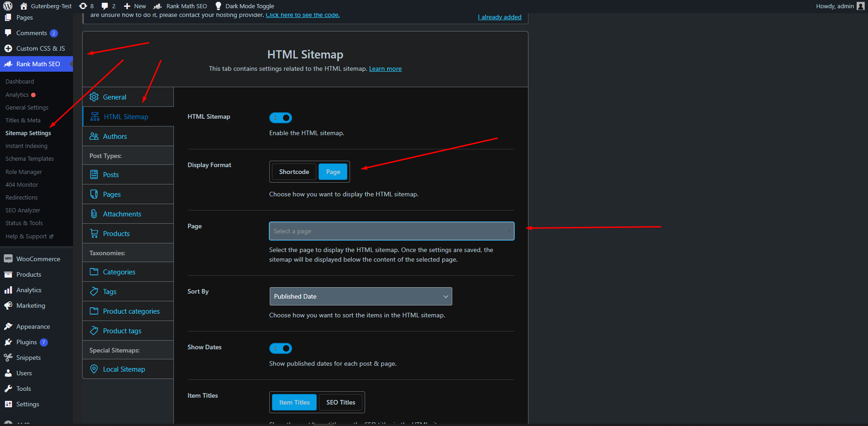Click the Dark Mode Toggle lightbulb icon

point(218,6)
